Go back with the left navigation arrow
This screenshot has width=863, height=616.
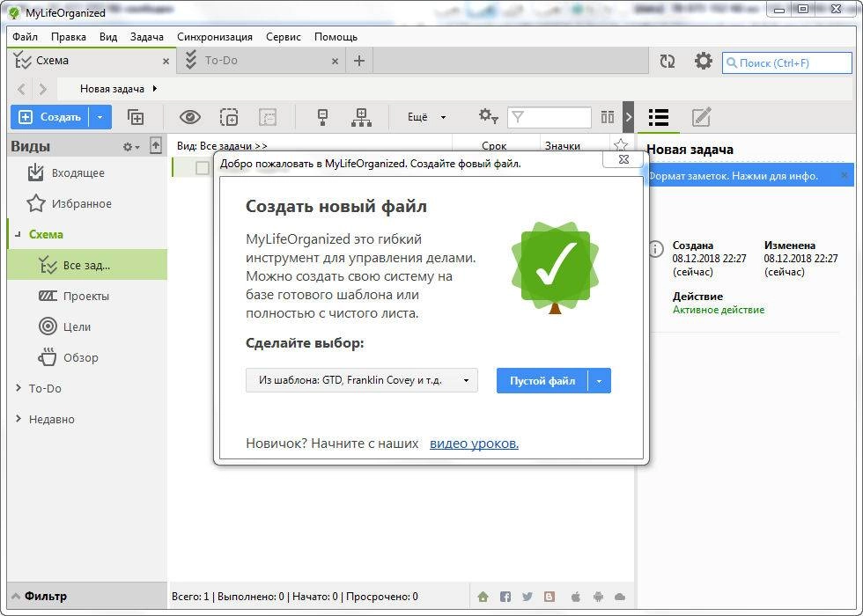[21, 89]
